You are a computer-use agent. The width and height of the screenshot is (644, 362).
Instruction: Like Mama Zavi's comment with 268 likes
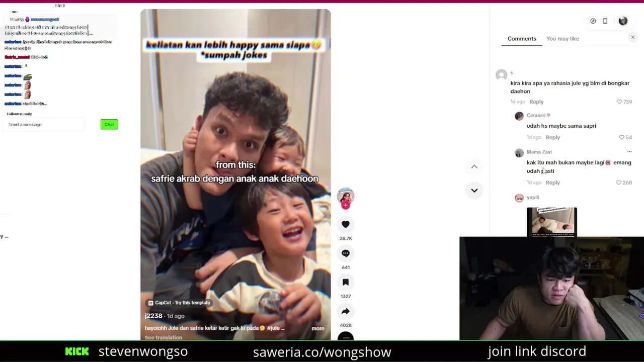pyautogui.click(x=619, y=183)
